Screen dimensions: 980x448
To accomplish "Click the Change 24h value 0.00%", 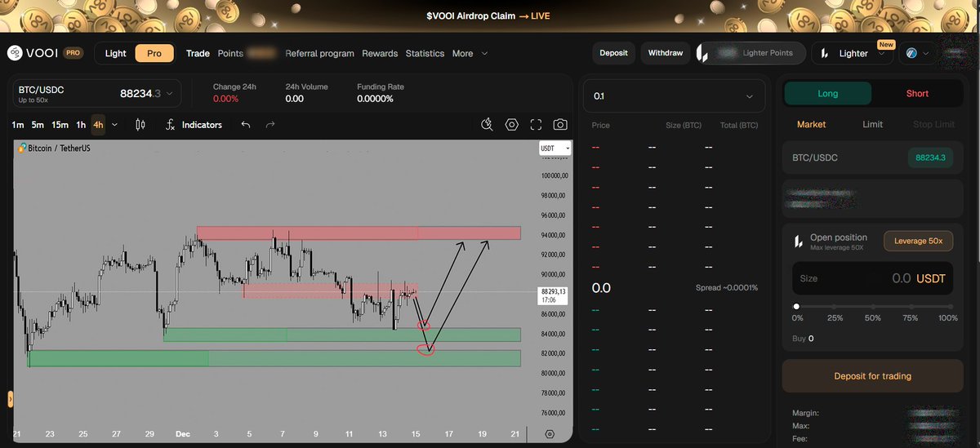I will point(225,99).
